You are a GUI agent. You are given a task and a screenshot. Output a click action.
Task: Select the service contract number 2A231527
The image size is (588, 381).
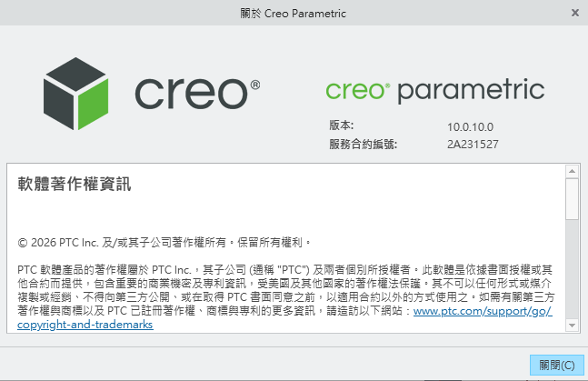tap(473, 145)
